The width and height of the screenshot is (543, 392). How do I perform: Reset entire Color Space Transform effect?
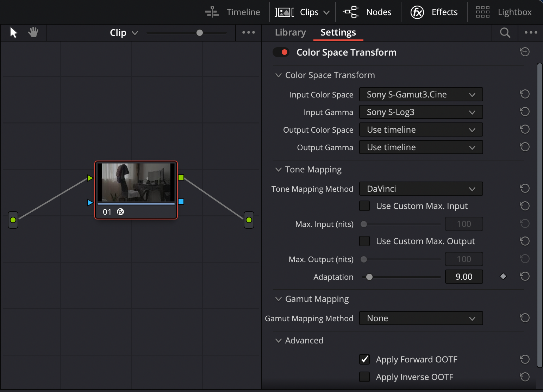[525, 52]
